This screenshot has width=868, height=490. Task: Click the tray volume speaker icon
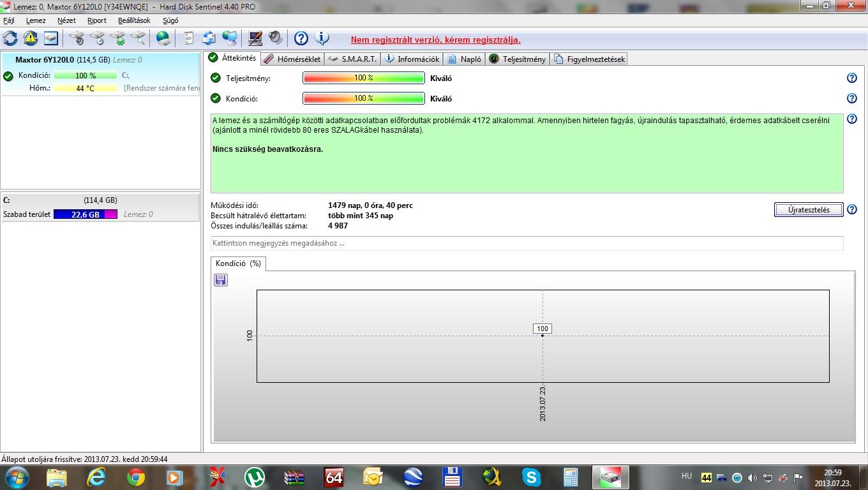[x=752, y=477]
